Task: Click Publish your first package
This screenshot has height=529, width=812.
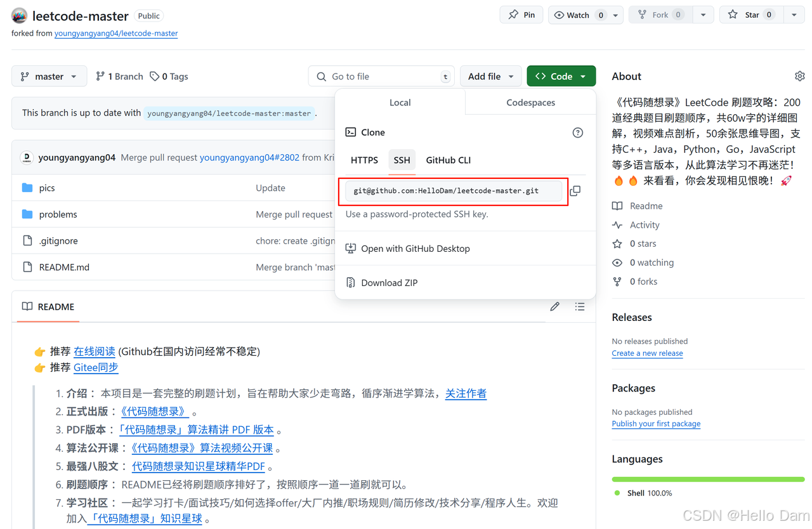Action: [x=656, y=424]
